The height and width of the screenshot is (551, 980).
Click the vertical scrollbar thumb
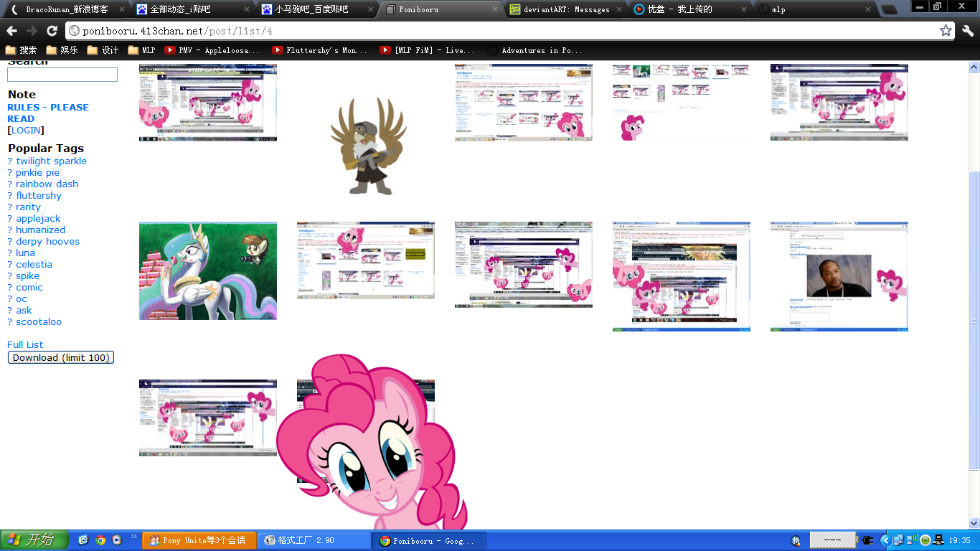pyautogui.click(x=974, y=321)
